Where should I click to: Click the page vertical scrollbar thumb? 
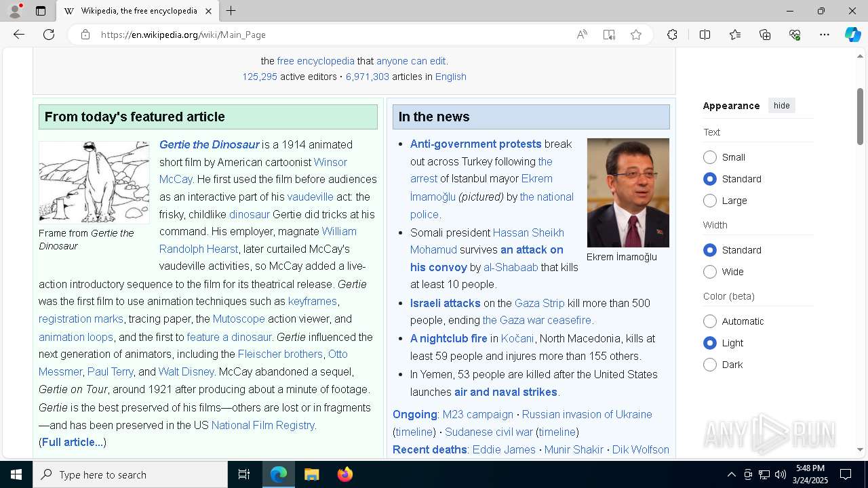(861, 117)
